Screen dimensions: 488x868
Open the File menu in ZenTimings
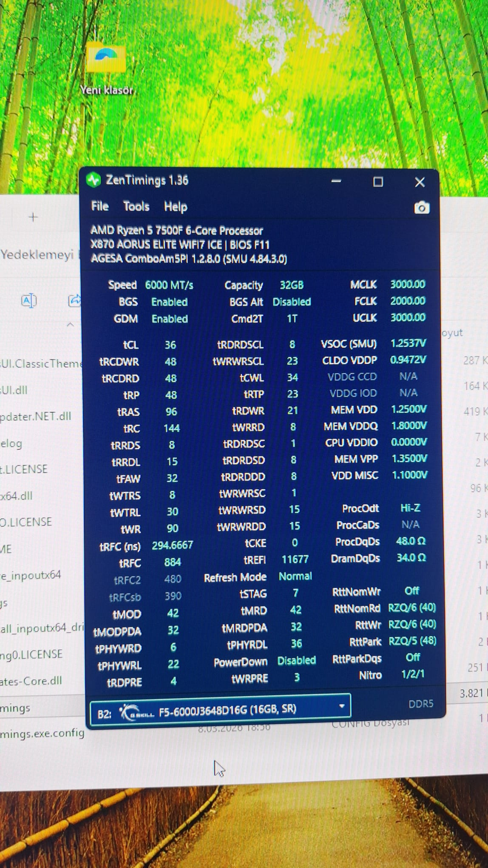point(100,206)
